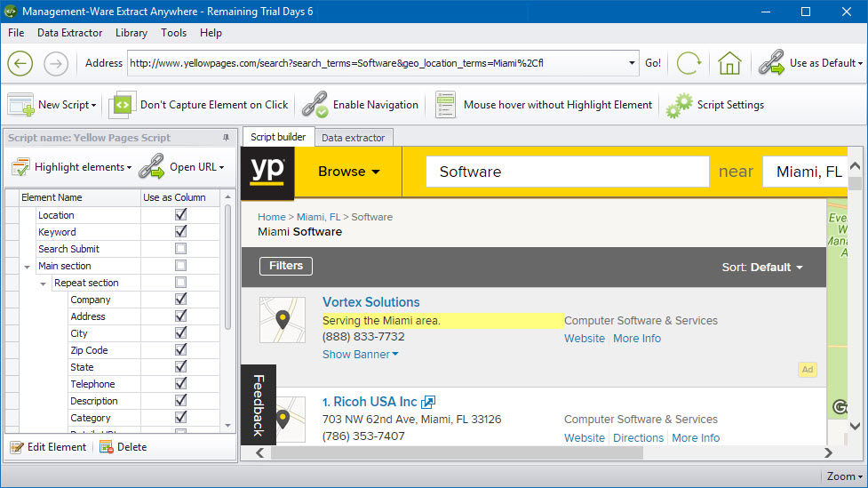Open Script Settings gears icon

(680, 105)
